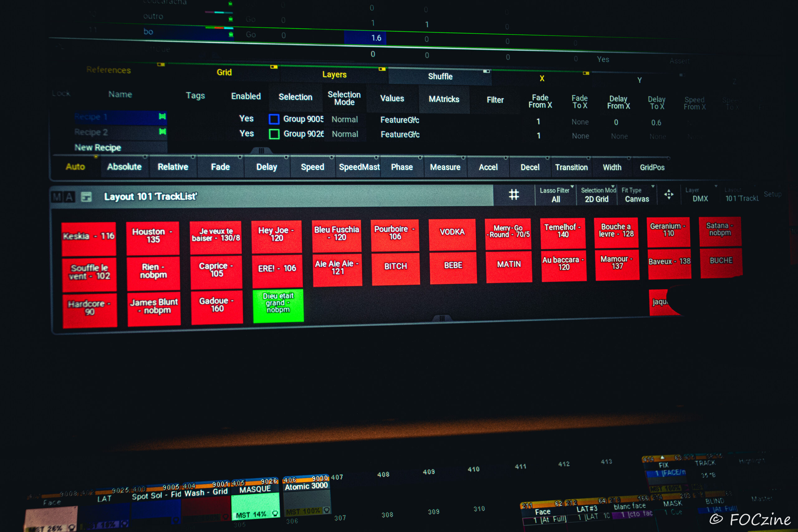Click the four-arrow move icon in Layout toolbar

(669, 194)
